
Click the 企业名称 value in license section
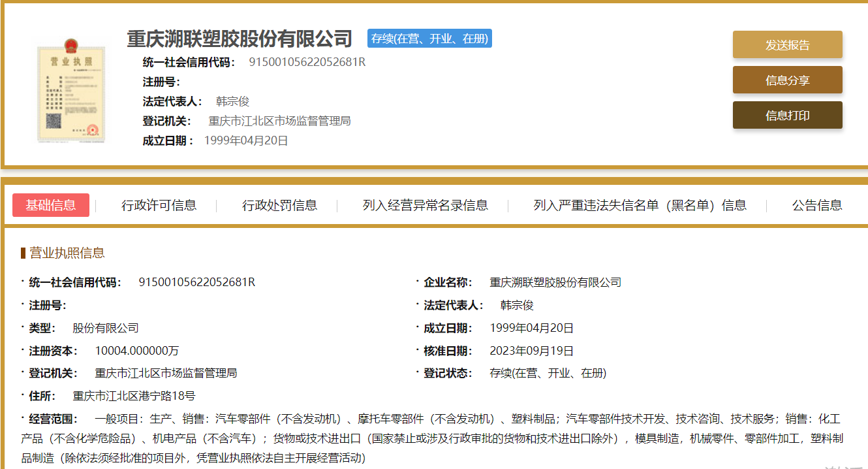tap(555, 282)
